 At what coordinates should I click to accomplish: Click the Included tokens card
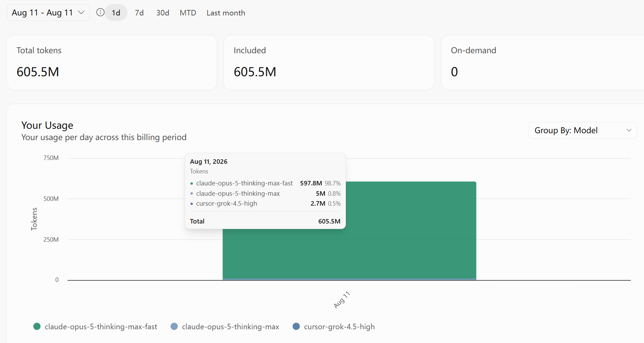tap(329, 62)
